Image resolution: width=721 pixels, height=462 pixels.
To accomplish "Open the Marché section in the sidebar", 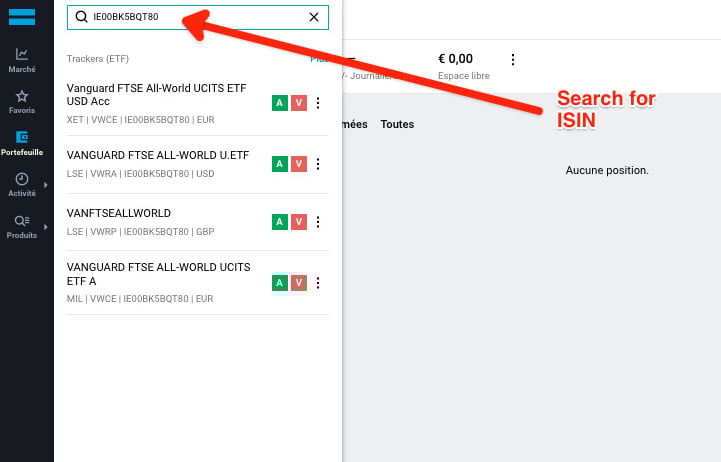I will coord(22,60).
